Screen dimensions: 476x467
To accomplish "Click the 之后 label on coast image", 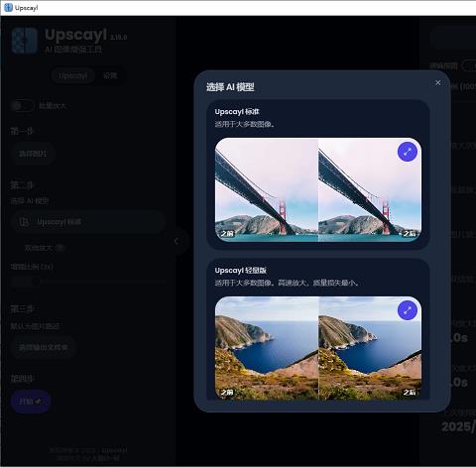I will pyautogui.click(x=410, y=393).
